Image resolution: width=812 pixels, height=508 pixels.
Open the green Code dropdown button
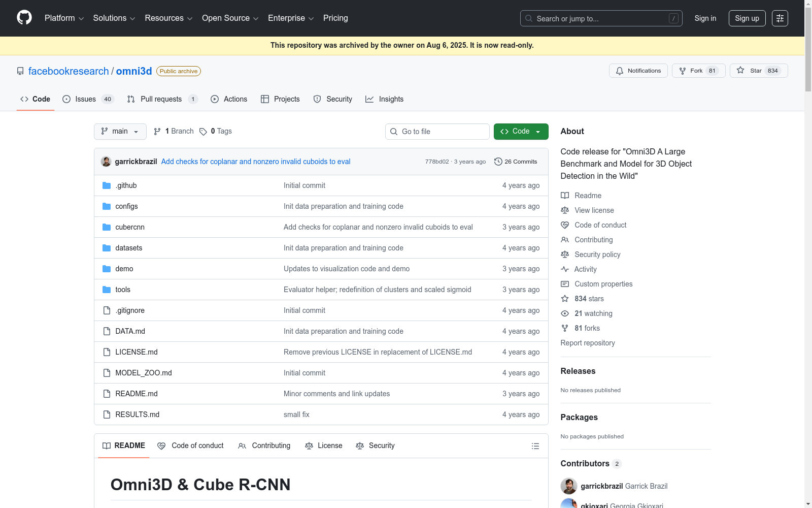pos(521,132)
